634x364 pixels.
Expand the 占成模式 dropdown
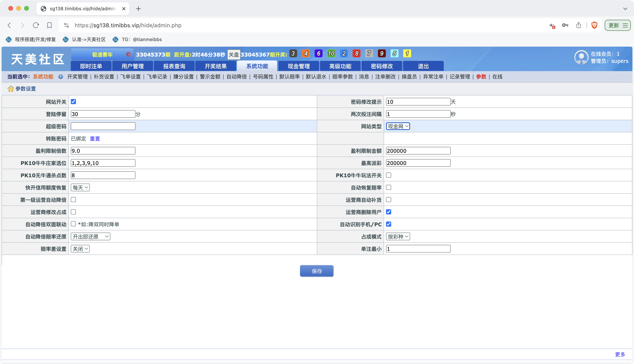398,237
